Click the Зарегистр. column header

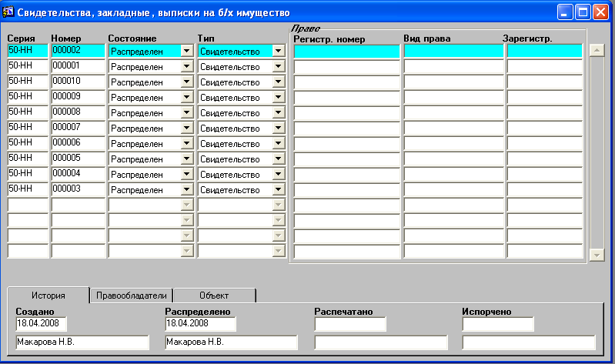click(527, 38)
